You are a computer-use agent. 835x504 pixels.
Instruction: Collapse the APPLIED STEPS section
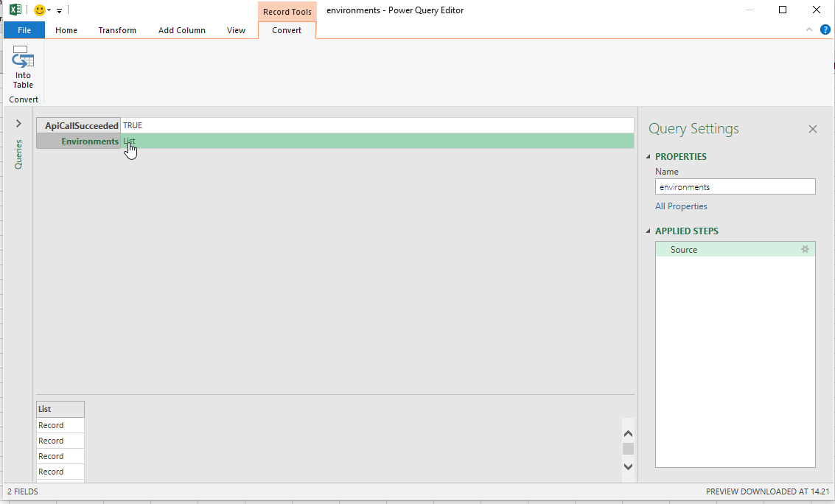tap(648, 231)
